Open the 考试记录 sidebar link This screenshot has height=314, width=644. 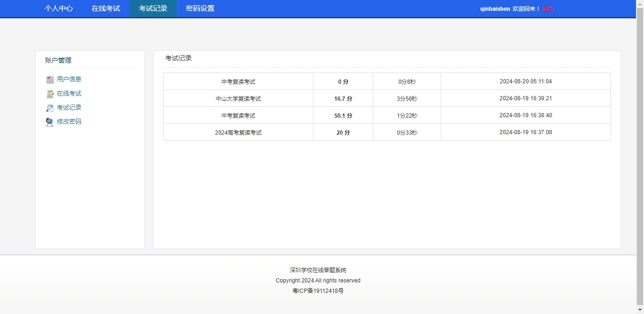point(69,107)
